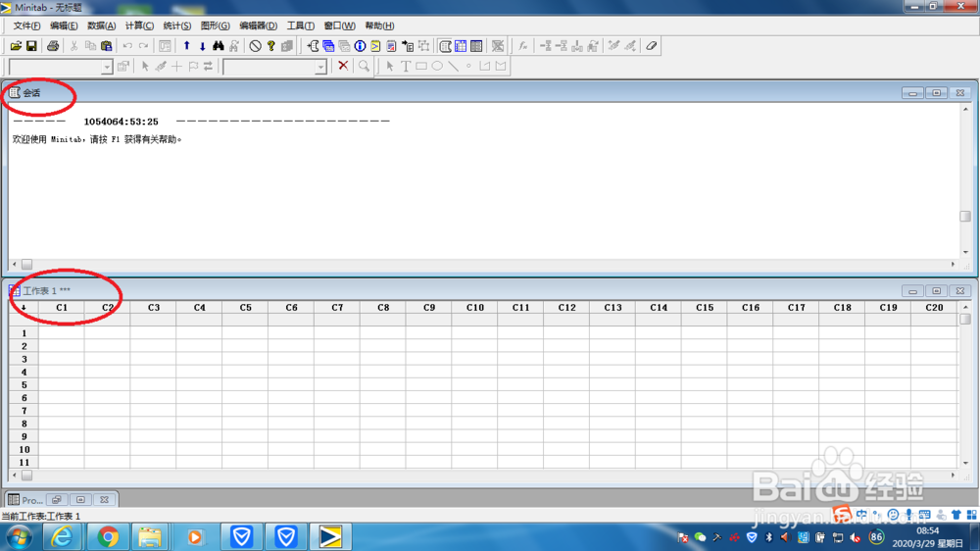The height and width of the screenshot is (551, 980).
Task: Click the session horizontal scrollbar right arrow
Action: click(953, 265)
